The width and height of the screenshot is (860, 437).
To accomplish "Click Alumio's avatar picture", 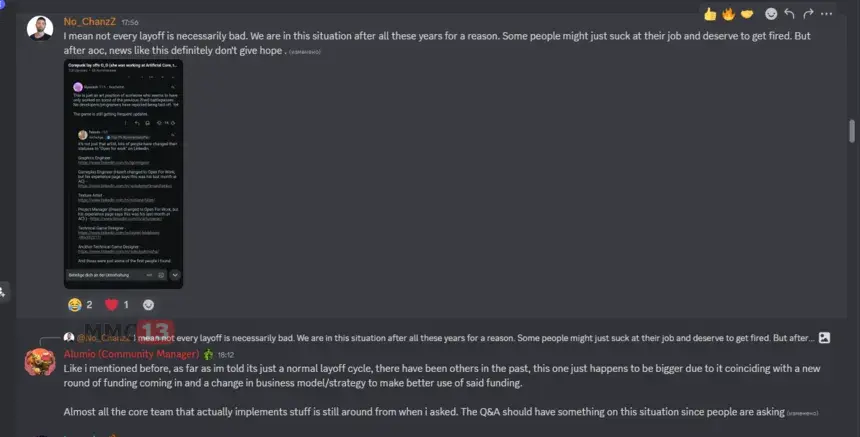I will (40, 361).
